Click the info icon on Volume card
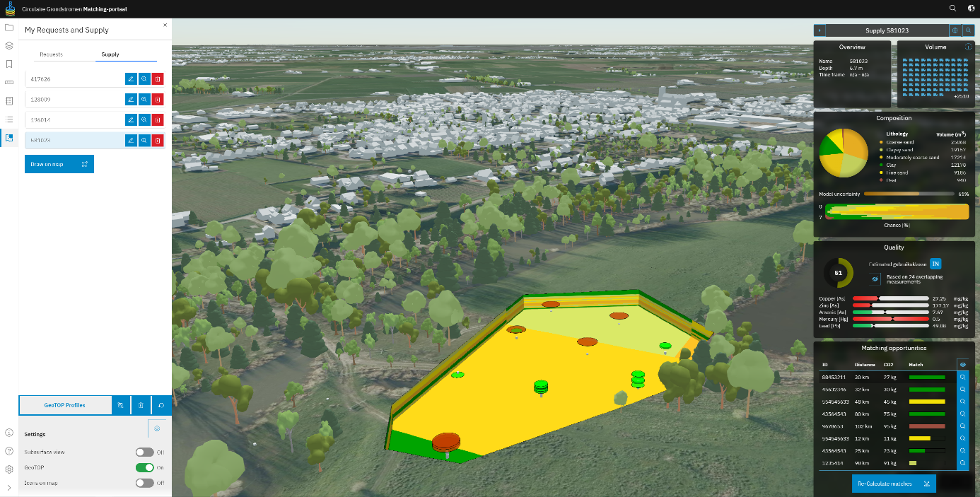Screen dimensions: 980x497 969,47
